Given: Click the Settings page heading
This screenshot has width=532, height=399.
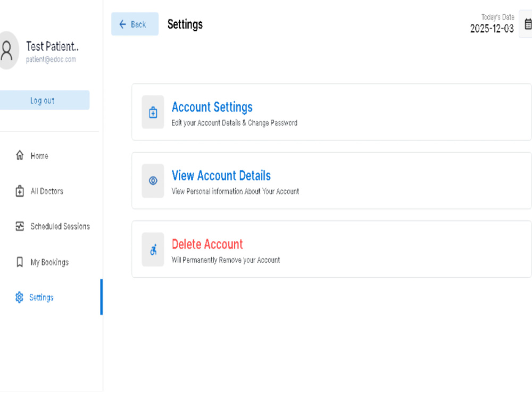Looking at the screenshot, I should click(x=185, y=24).
